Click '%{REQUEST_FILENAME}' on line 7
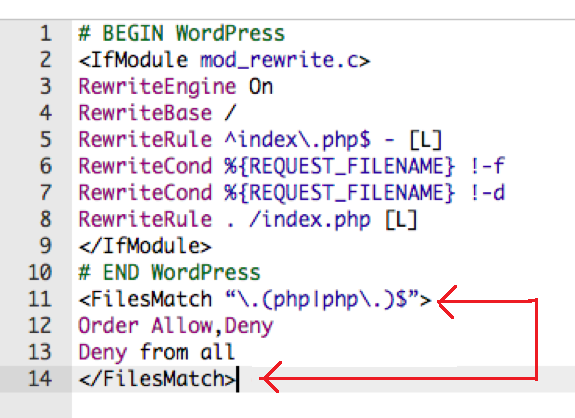The width and height of the screenshot is (575, 418). tap(340, 193)
